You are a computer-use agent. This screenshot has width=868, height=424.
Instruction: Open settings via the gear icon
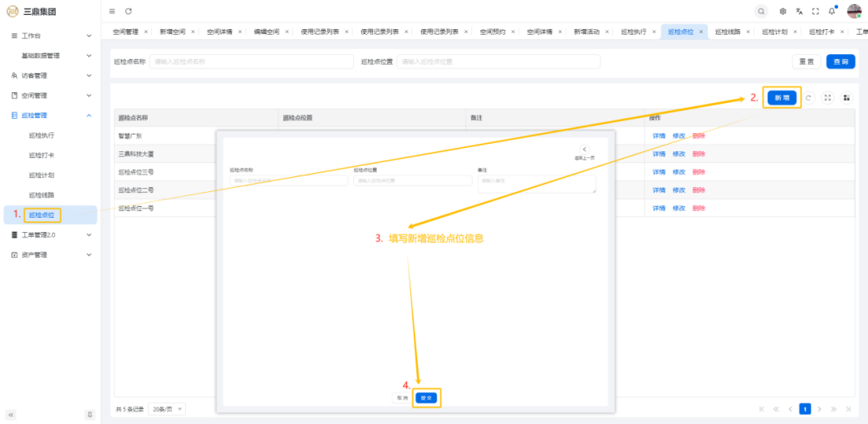(782, 11)
